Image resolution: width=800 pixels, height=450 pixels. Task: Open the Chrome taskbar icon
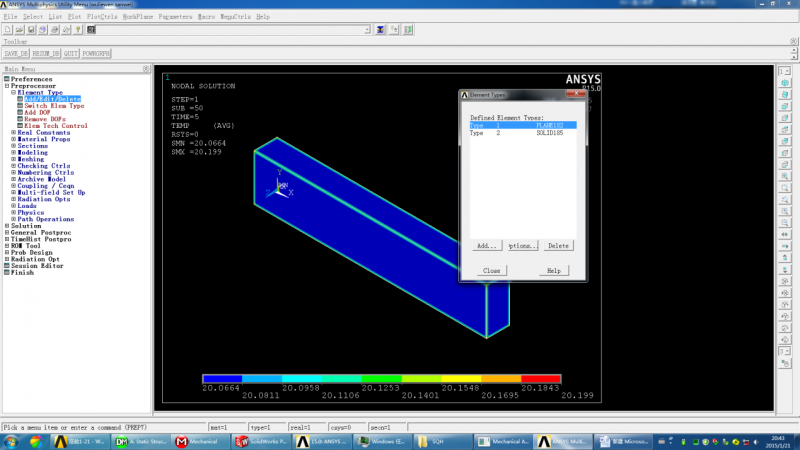click(x=35, y=441)
